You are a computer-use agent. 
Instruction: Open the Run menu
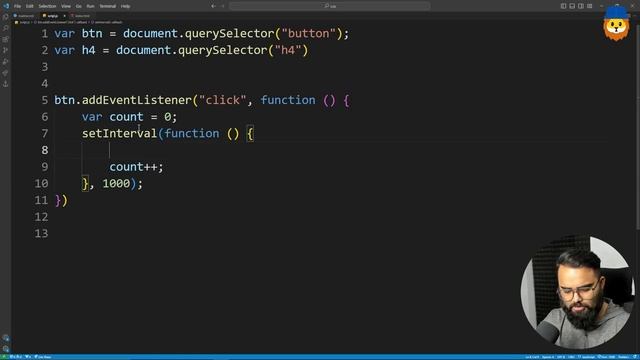pos(91,6)
